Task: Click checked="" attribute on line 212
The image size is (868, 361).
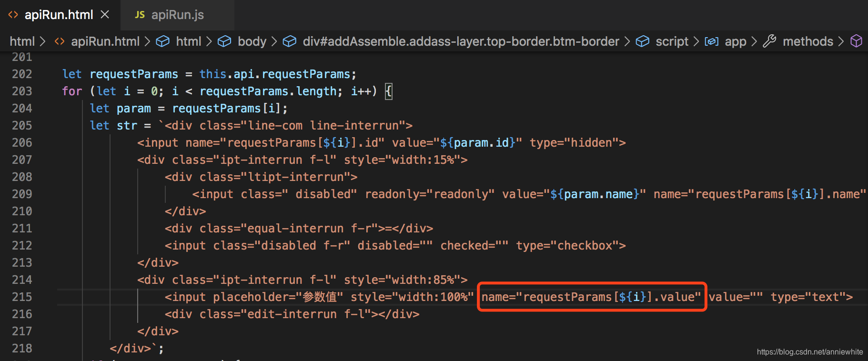Action: (x=474, y=246)
